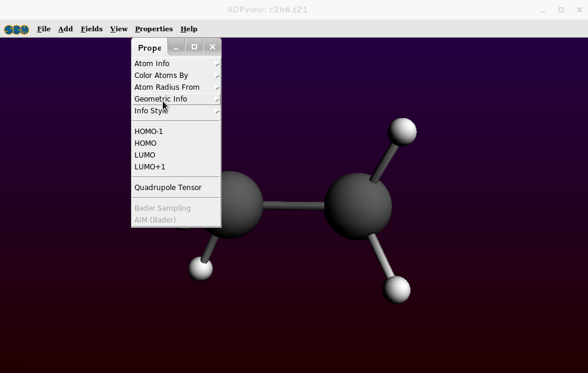The height and width of the screenshot is (373, 588).
Task: Show the HOMO orbital
Action: [x=145, y=143]
